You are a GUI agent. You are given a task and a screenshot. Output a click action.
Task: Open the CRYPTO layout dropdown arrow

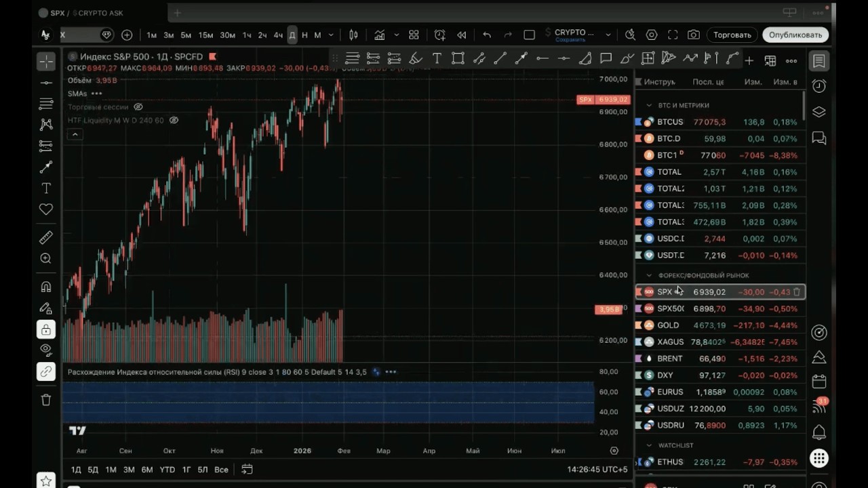pyautogui.click(x=608, y=35)
